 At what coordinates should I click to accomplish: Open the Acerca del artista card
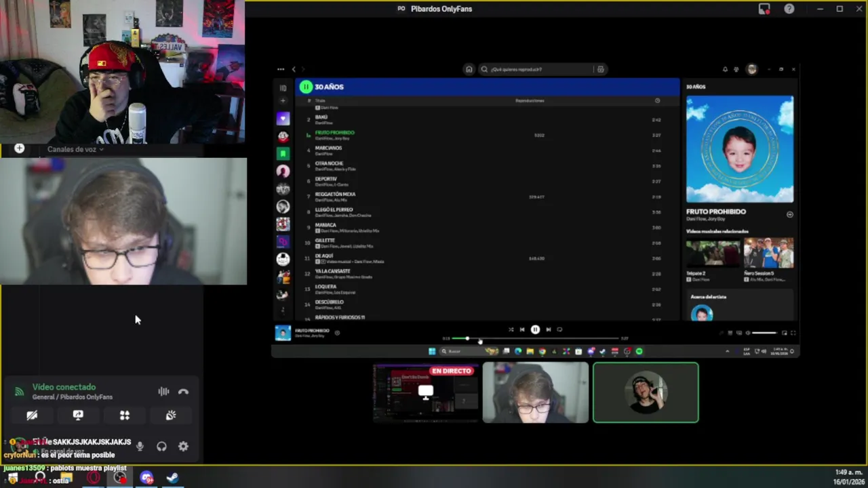(x=739, y=305)
